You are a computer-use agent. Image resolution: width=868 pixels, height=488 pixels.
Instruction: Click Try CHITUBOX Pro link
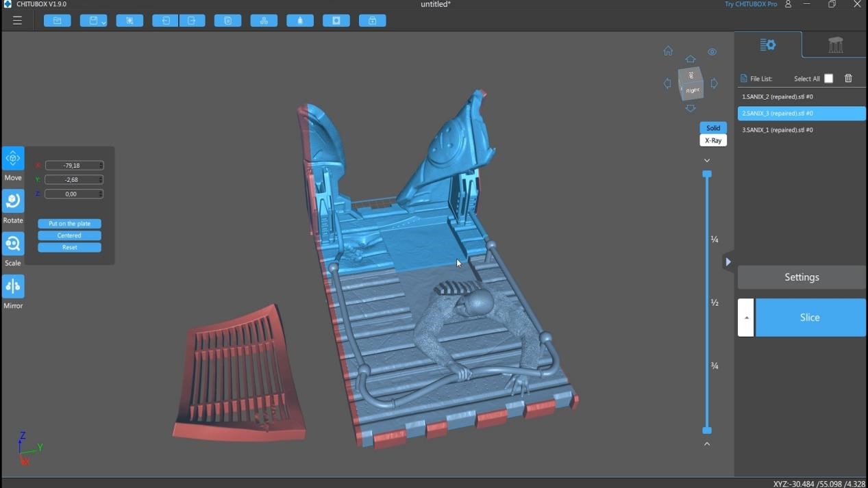coord(751,4)
